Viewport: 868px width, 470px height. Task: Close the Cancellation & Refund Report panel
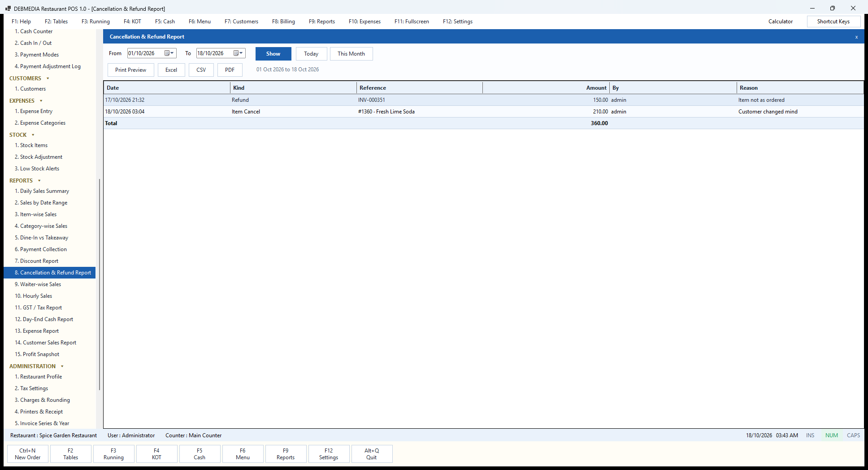(856, 37)
